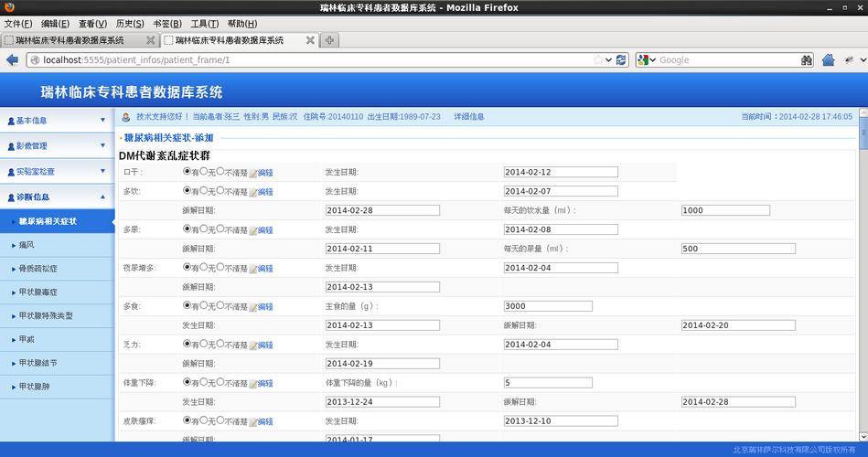Click the 编辑 link in 乏力 row
Image resolution: width=868 pixels, height=457 pixels.
pyautogui.click(x=265, y=345)
